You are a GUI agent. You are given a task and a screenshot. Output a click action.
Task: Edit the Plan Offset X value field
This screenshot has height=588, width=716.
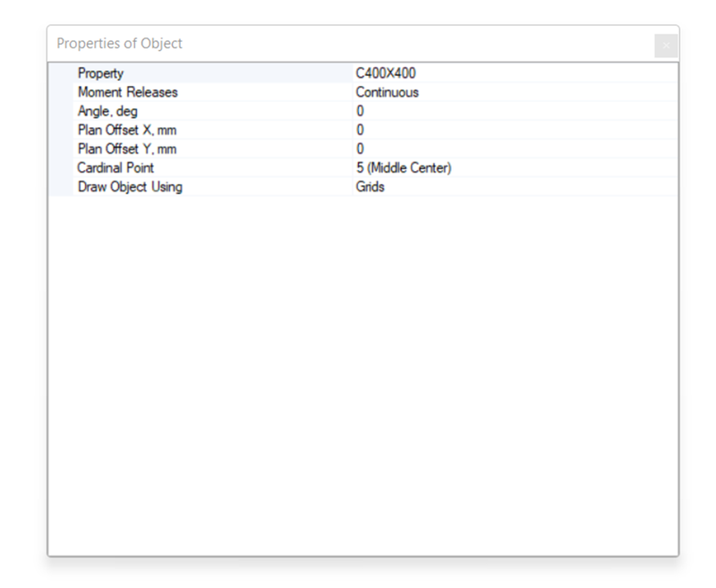[516, 130]
